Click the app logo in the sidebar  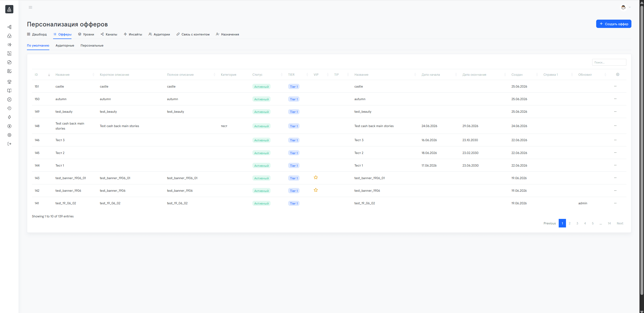9,9
